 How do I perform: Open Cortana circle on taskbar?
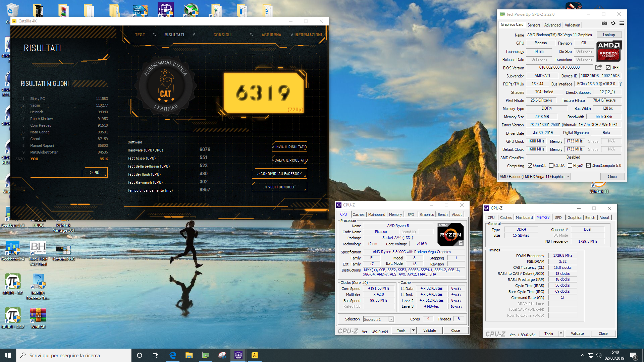point(140,355)
